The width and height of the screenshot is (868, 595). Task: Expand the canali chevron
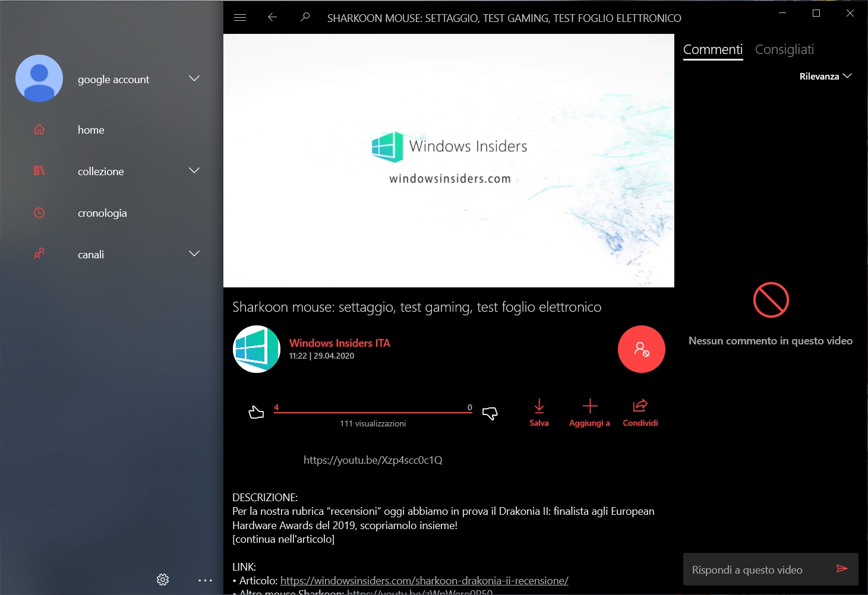(x=194, y=254)
